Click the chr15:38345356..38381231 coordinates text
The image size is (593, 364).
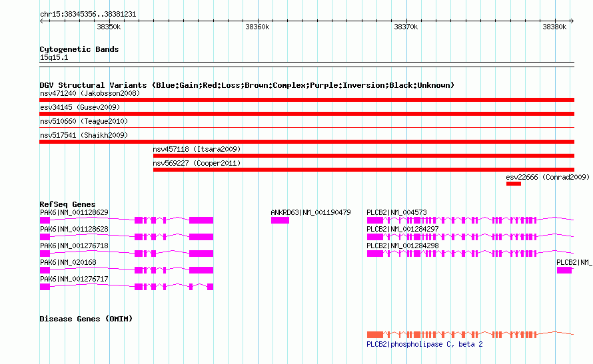(x=88, y=14)
